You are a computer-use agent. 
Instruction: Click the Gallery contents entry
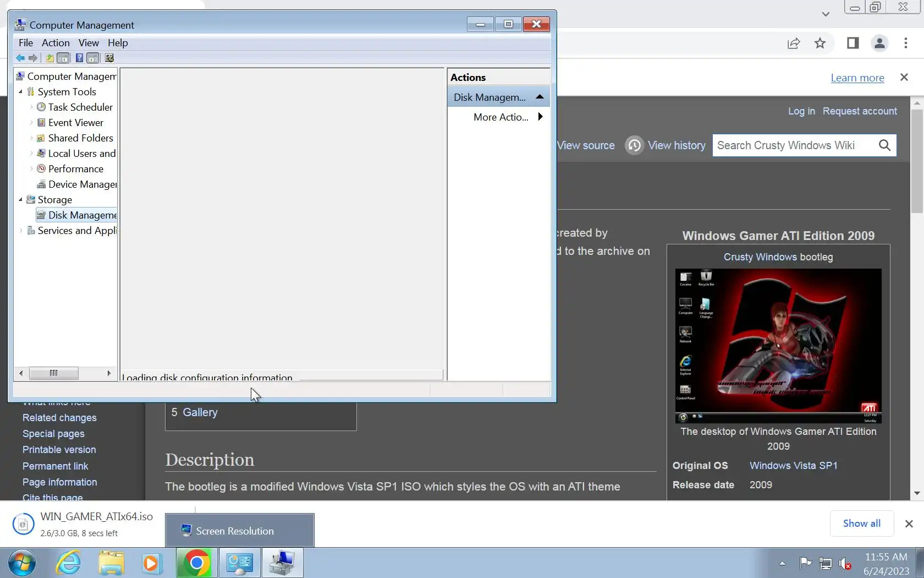click(x=194, y=412)
